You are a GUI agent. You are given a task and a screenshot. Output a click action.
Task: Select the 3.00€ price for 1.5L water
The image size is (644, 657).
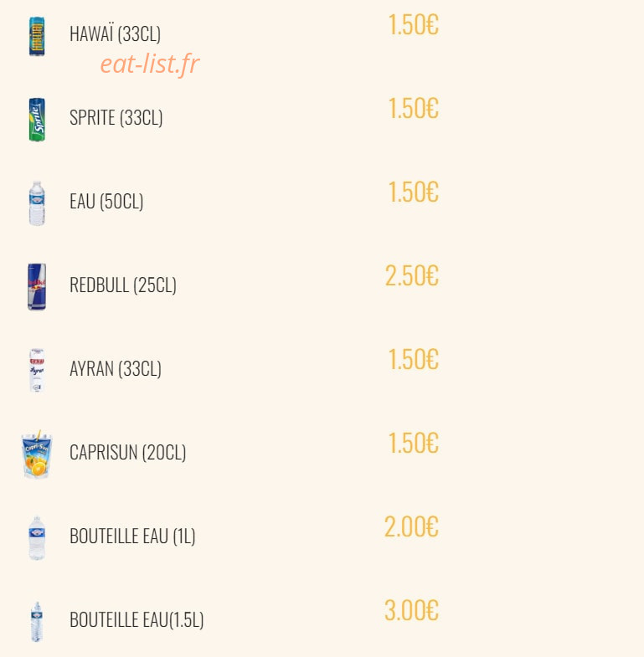411,610
